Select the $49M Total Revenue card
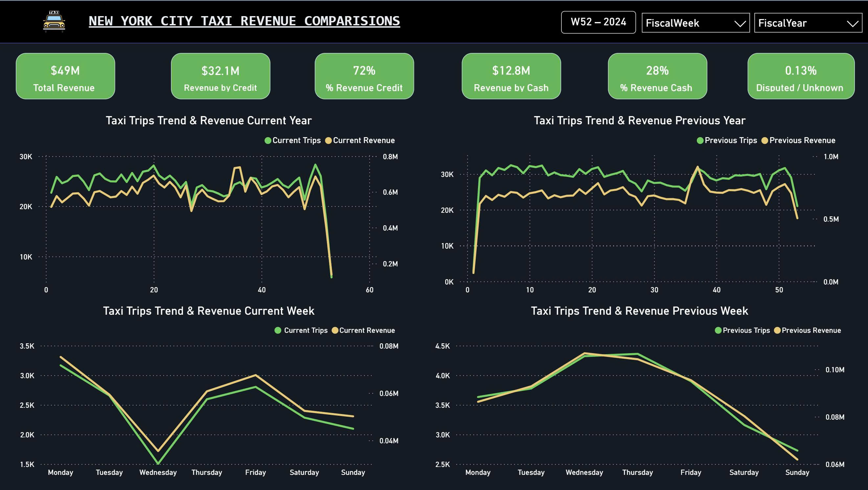The width and height of the screenshot is (868, 490). click(x=65, y=76)
